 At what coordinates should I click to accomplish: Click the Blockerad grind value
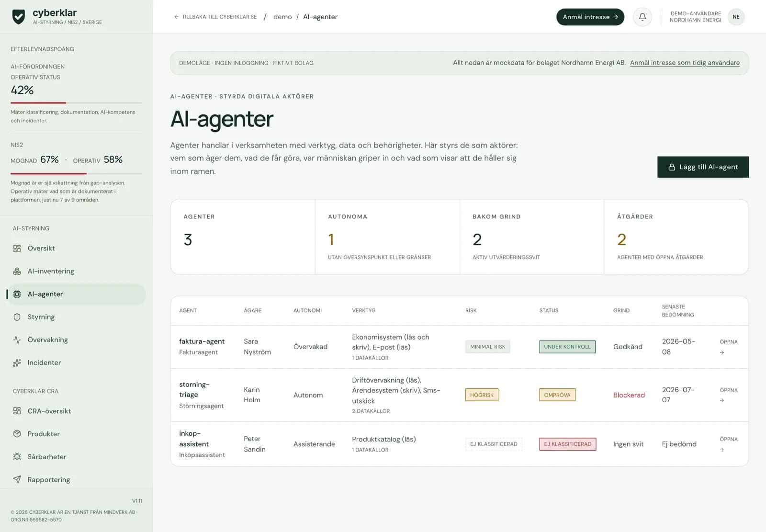(x=629, y=395)
